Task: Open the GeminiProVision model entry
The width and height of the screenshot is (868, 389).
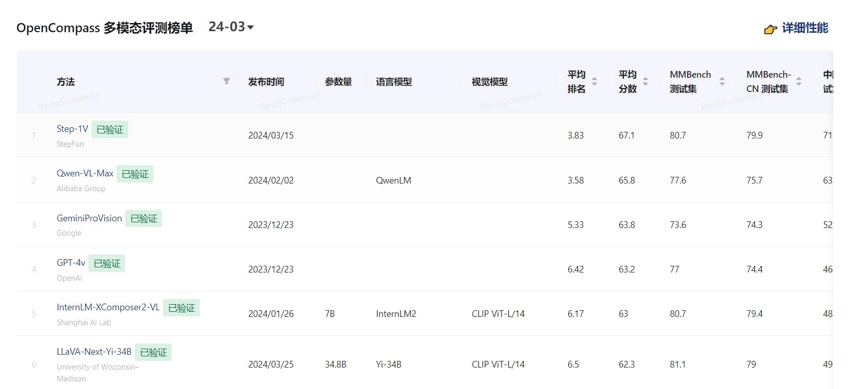Action: coord(89,218)
